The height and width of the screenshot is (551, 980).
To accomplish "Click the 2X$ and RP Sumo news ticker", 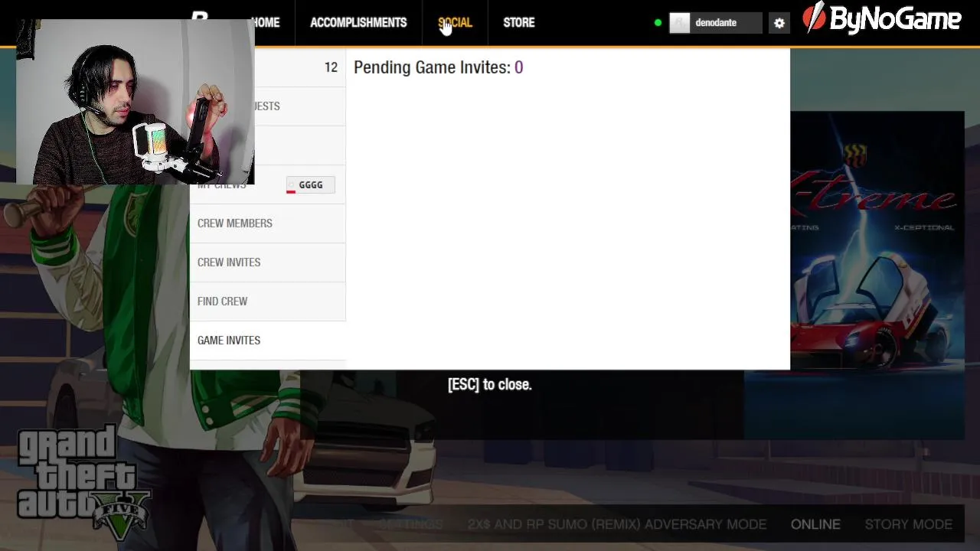I will pos(617,524).
